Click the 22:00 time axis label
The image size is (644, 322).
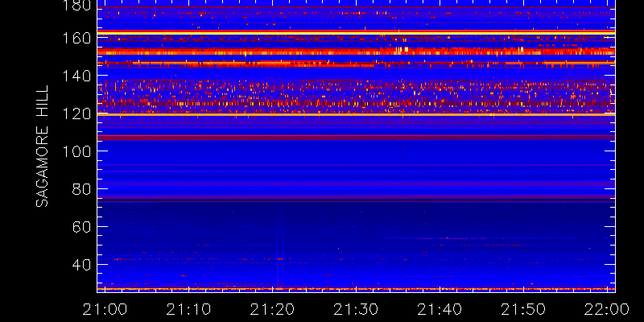pyautogui.click(x=608, y=309)
